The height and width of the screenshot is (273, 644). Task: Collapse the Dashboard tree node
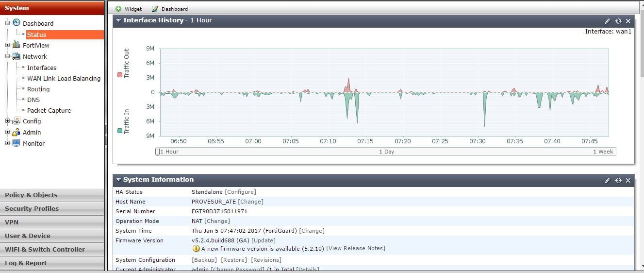coord(7,23)
